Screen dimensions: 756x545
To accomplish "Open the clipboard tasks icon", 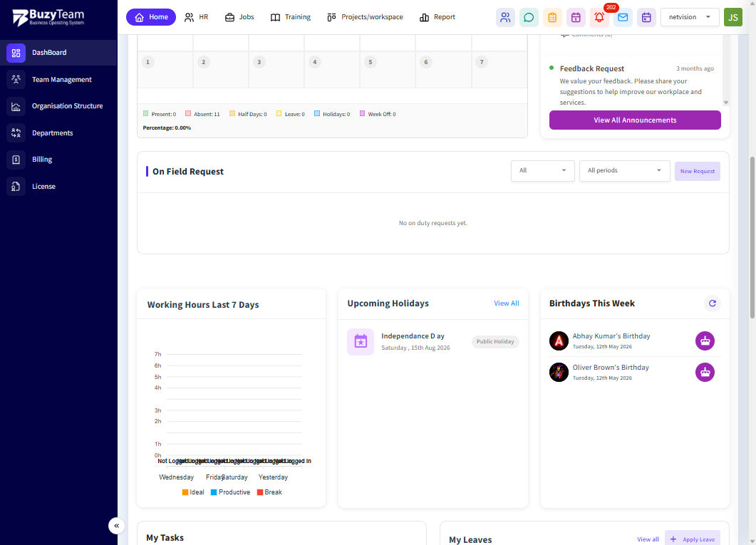I will 552,17.
